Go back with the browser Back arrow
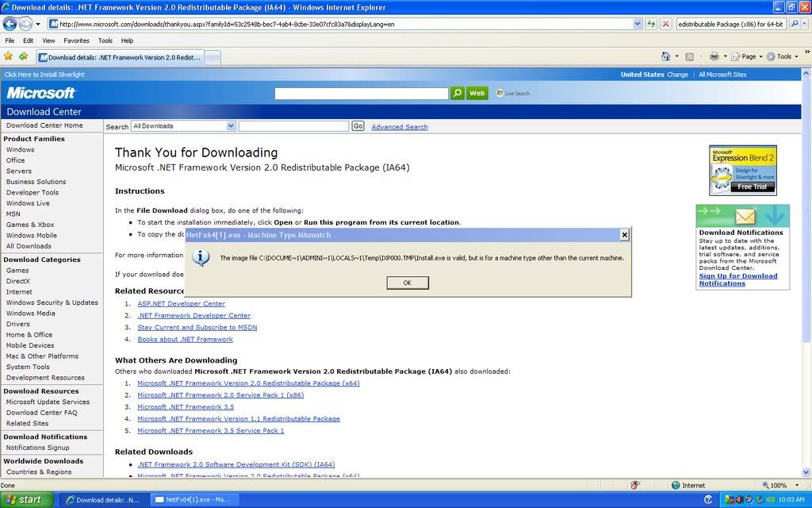Viewport: 812px width, 508px height. point(10,24)
